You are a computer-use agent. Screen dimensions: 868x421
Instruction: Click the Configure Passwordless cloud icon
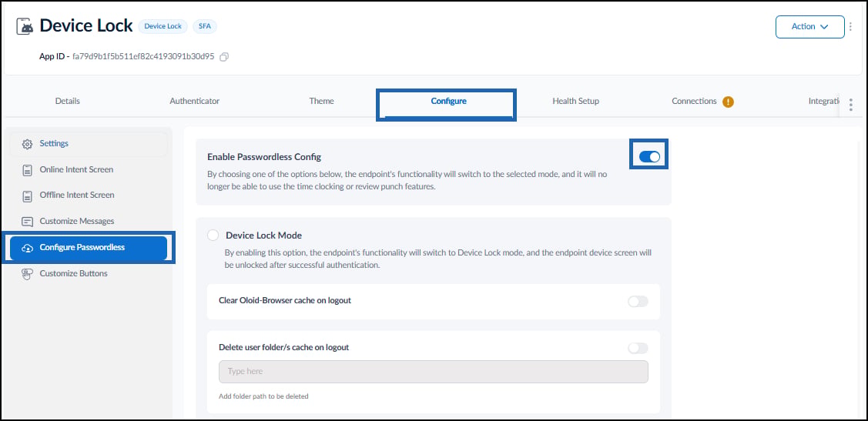point(27,248)
